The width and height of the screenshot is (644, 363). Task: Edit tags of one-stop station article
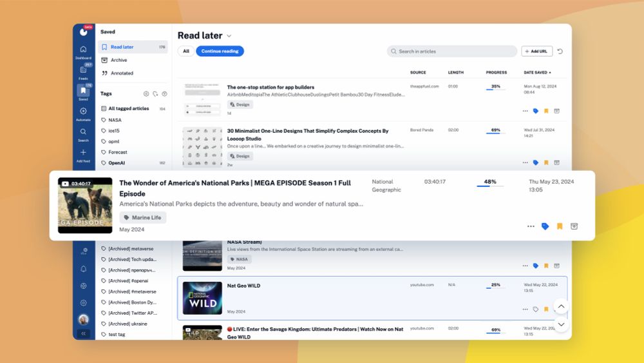point(536,111)
